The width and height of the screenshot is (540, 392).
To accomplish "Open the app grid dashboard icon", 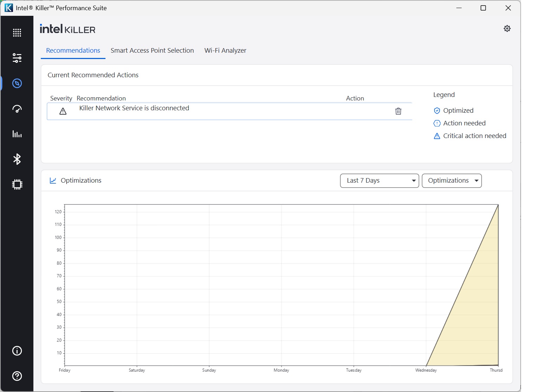I will pyautogui.click(x=17, y=33).
